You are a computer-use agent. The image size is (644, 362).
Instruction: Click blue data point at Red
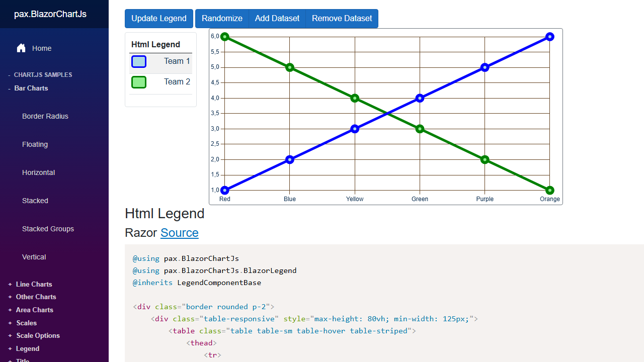225,190
